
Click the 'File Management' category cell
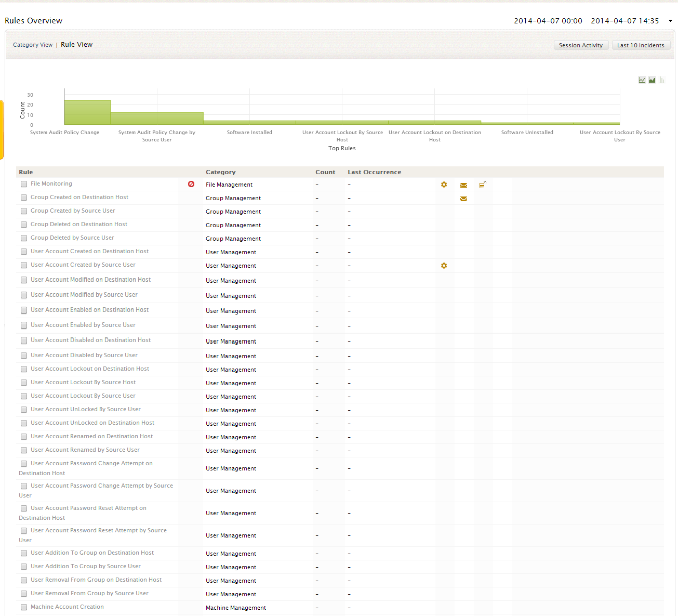click(229, 185)
